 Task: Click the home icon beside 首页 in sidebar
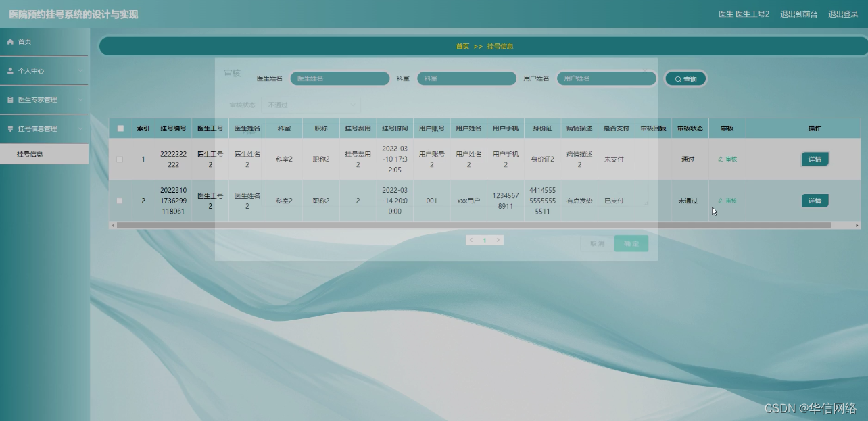(10, 41)
